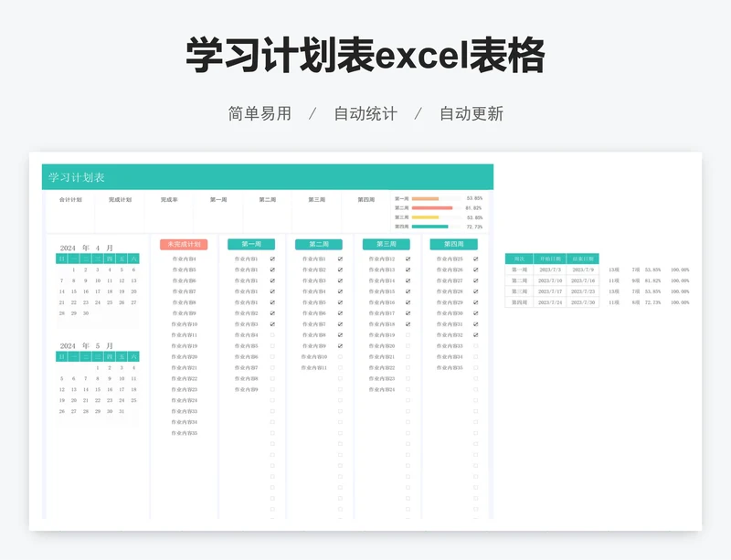This screenshot has width=731, height=560.
Task: Select the yellow 第三周 progress bar
Action: pos(425,217)
